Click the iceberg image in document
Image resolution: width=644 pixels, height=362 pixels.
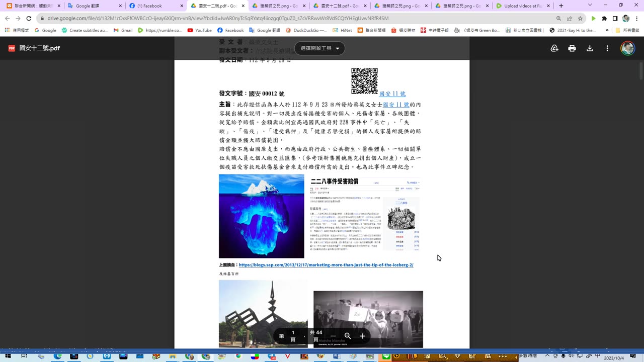pos(262,216)
